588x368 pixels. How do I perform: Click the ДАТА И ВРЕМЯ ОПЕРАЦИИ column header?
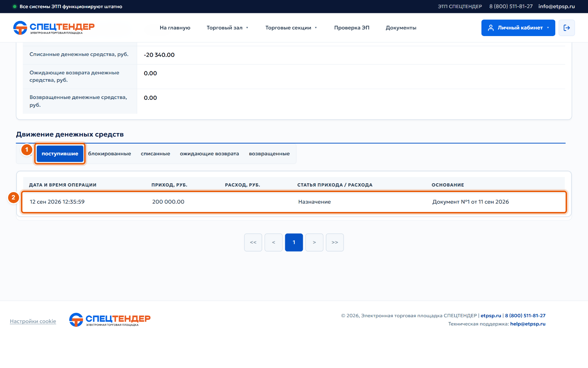tap(63, 185)
